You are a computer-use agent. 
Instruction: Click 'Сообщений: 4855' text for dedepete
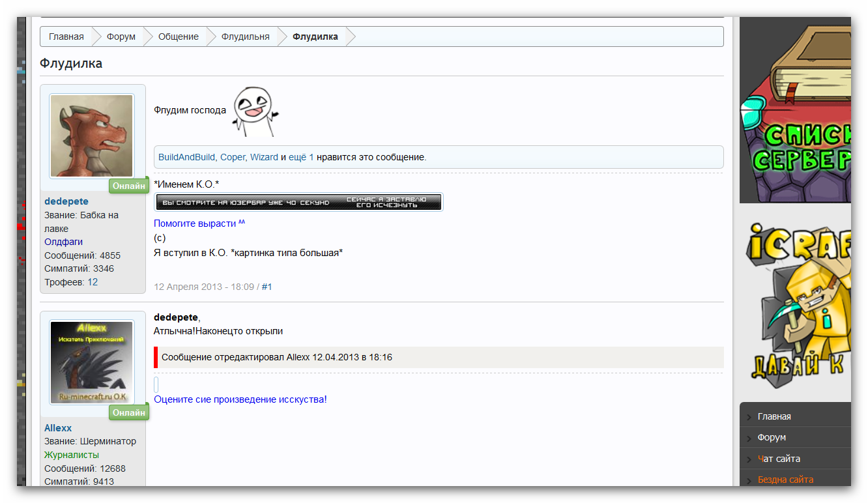click(x=82, y=255)
